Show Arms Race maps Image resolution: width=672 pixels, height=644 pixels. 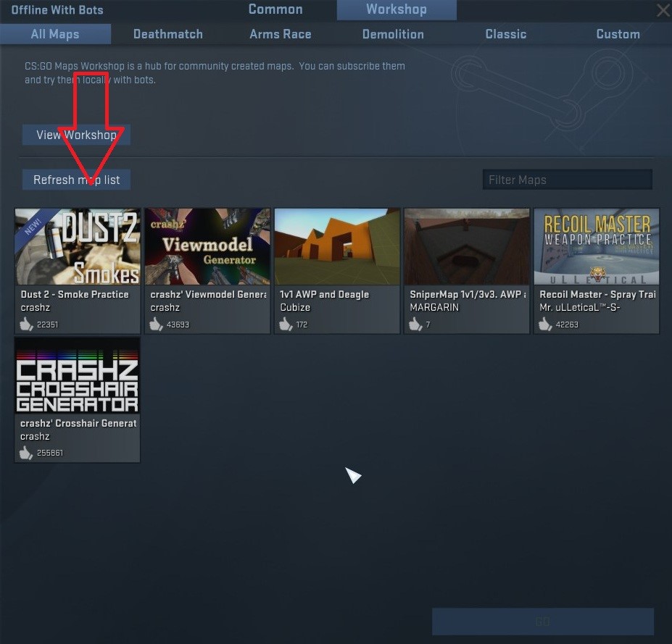[281, 34]
